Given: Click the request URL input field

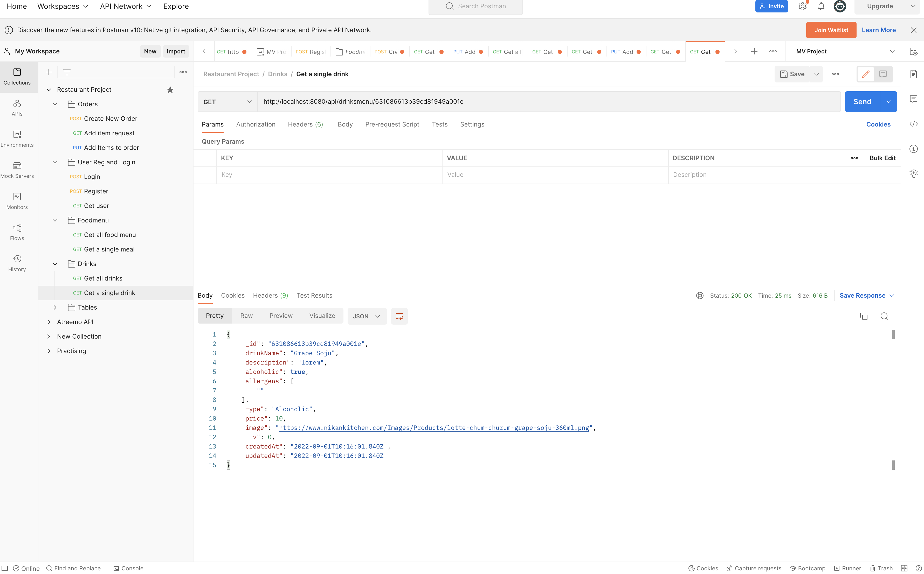Looking at the screenshot, I should [x=548, y=102].
